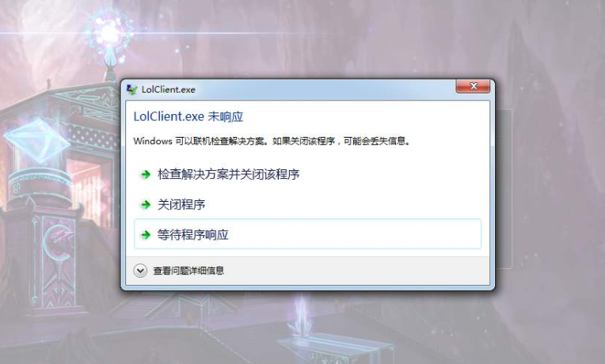Click the blue diamond crystal in background
This screenshot has width=605, height=364.
tap(36, 140)
